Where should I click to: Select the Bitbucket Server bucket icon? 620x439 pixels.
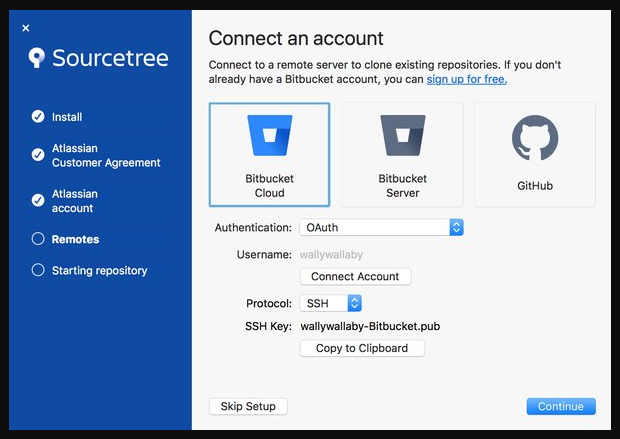point(402,135)
